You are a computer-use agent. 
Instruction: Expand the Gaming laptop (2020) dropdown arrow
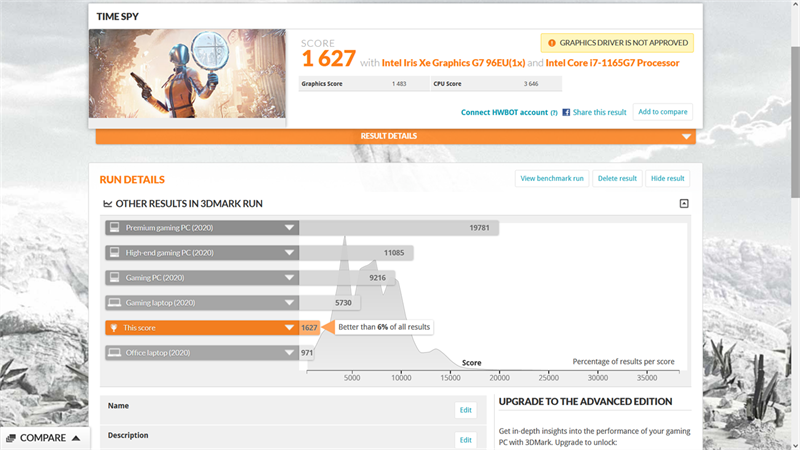click(x=289, y=303)
